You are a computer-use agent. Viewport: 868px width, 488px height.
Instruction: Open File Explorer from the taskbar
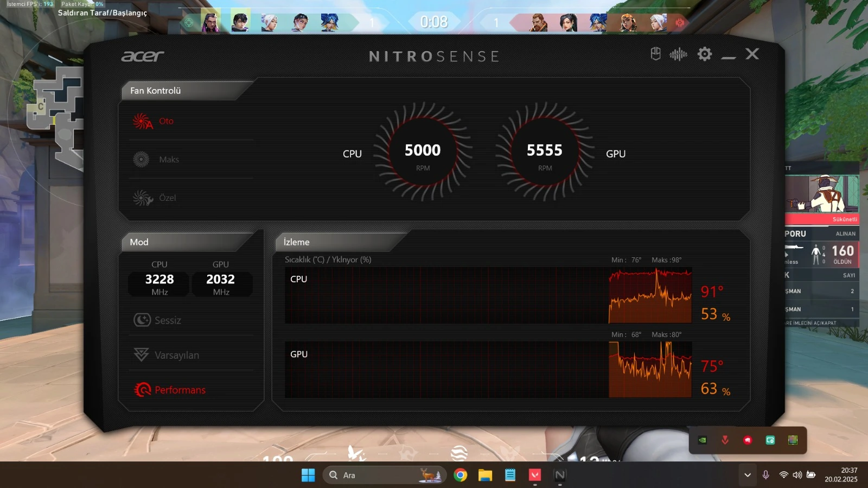coord(485,475)
